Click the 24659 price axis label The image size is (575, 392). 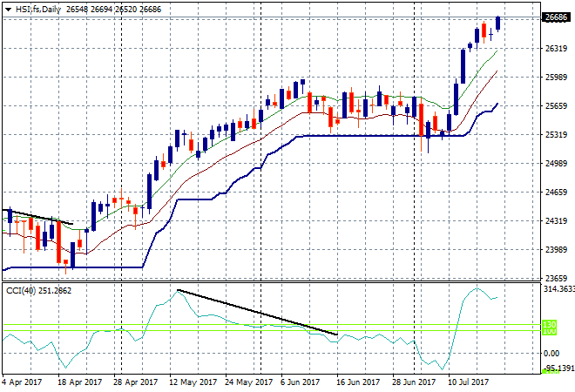556,193
